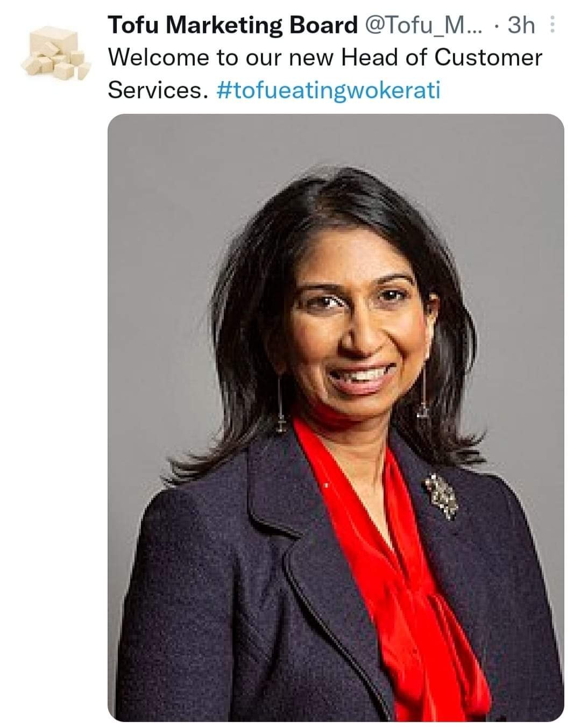Click the sparkly brooch on the blazer
Viewport: 581px width, 728px height.
(x=442, y=497)
